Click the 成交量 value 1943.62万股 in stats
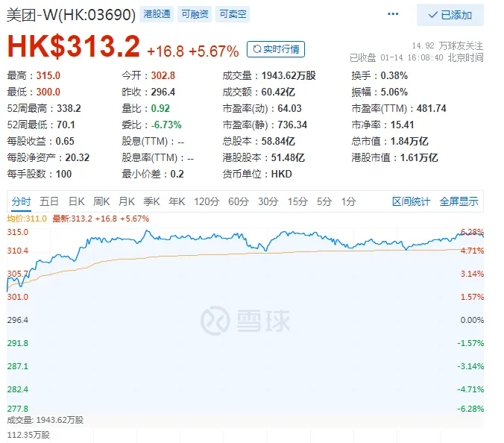 point(289,75)
